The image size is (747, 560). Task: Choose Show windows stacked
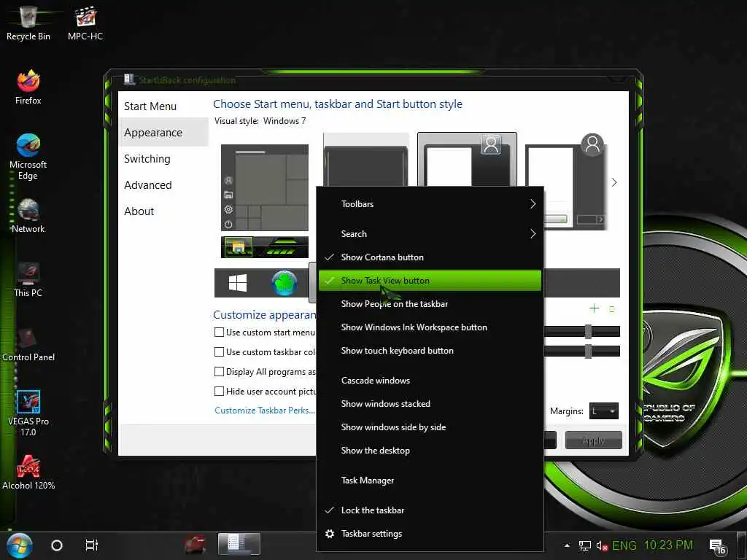[x=430, y=404]
